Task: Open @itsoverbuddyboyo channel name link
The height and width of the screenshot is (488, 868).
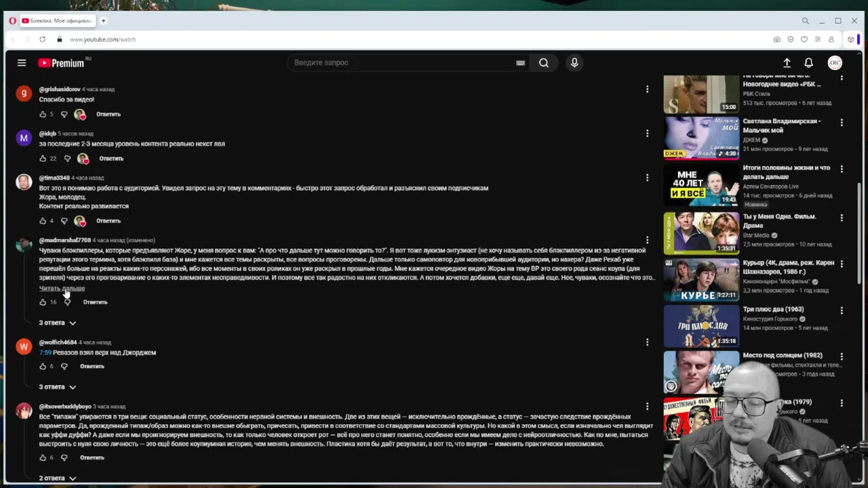Action: click(x=64, y=407)
